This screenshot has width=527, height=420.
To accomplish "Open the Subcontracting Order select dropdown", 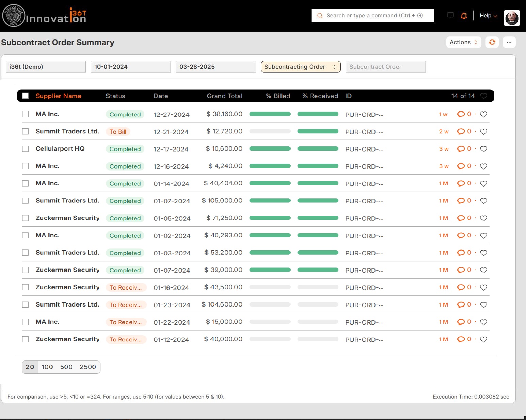I will pos(300,67).
